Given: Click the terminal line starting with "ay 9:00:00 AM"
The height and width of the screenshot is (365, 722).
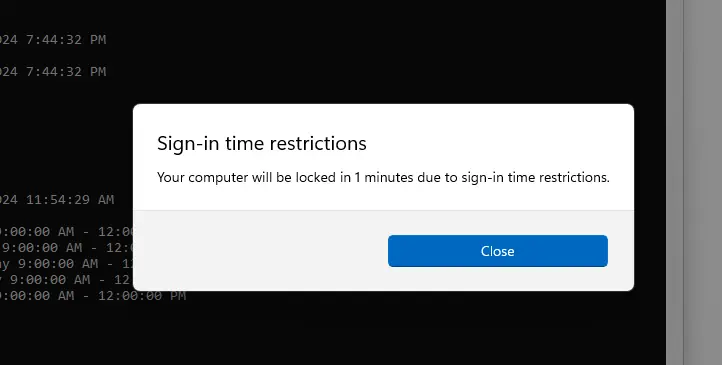Looking at the screenshot, I should point(67,264).
